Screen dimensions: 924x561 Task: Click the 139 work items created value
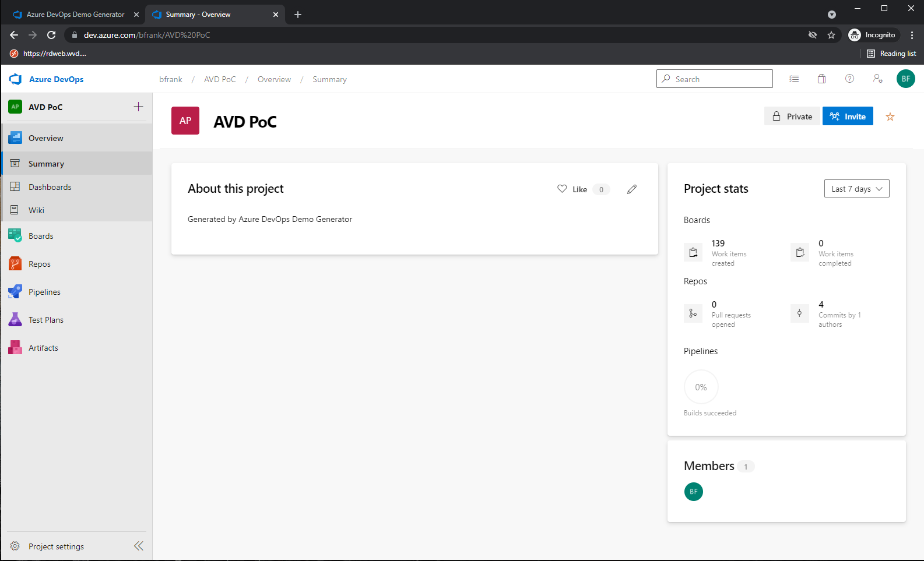tap(718, 244)
